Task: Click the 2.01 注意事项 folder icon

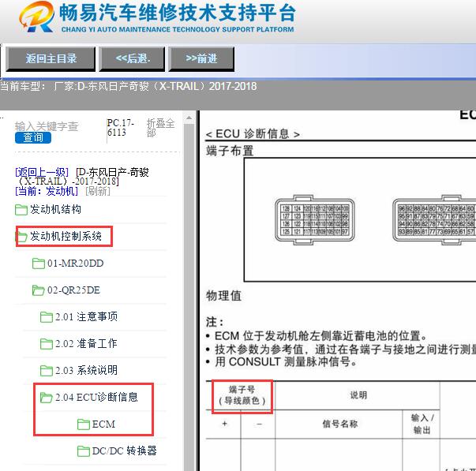Action: point(47,317)
